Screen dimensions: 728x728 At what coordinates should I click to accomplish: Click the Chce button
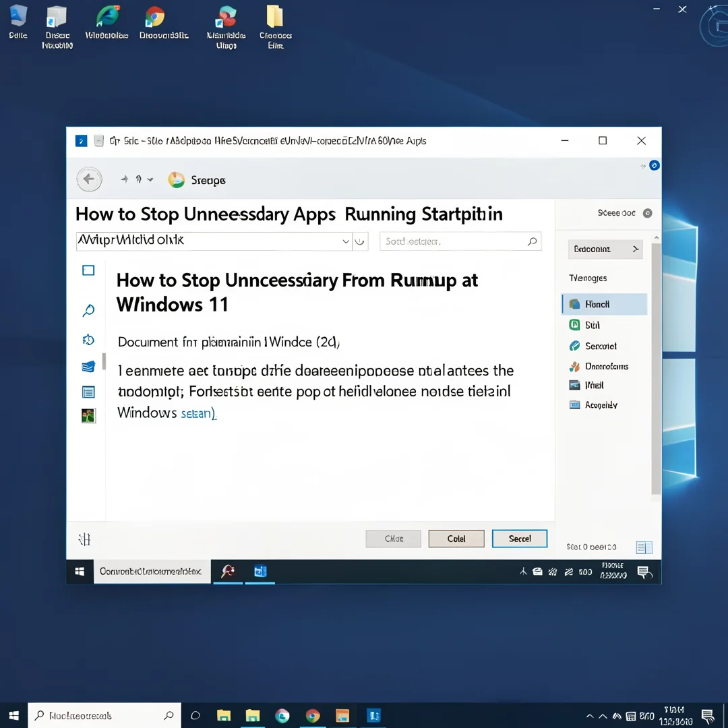[393, 539]
